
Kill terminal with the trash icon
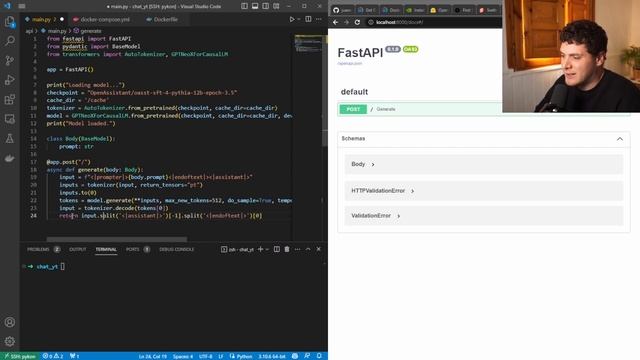(287, 249)
